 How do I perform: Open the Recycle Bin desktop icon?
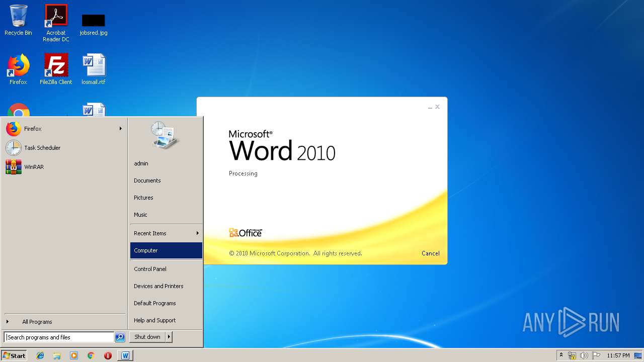tap(18, 20)
